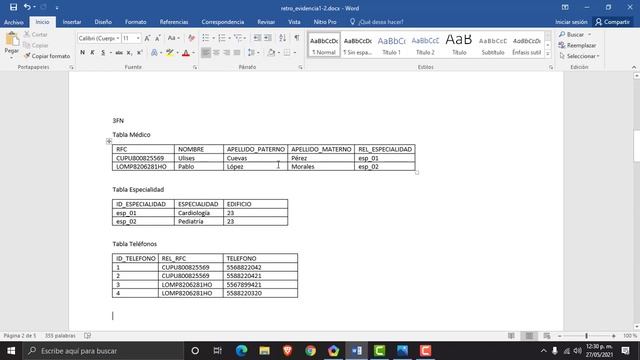This screenshot has height=360, width=640.
Task: Center the paragraph text
Action: point(216,52)
